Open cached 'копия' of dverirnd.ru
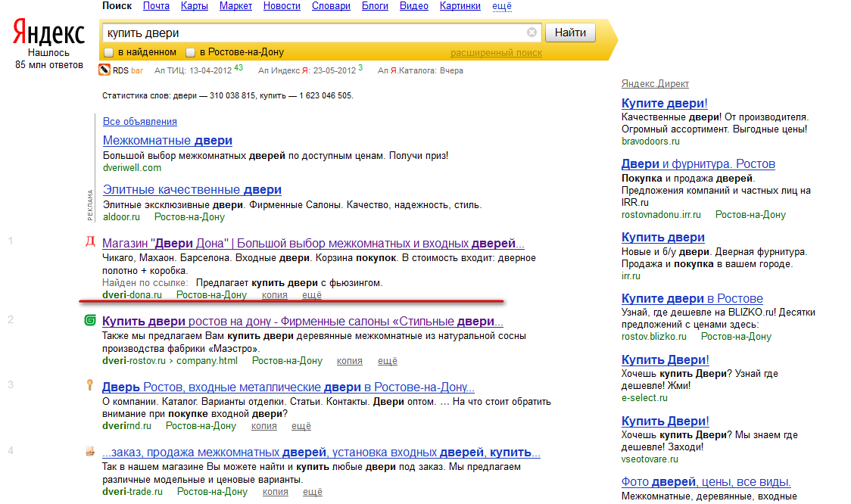The width and height of the screenshot is (851, 504). click(x=263, y=426)
